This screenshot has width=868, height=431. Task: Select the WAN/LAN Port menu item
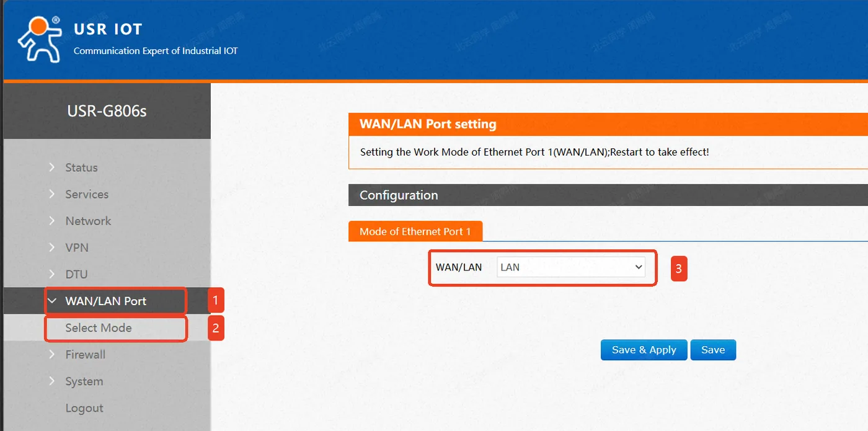[x=106, y=301]
